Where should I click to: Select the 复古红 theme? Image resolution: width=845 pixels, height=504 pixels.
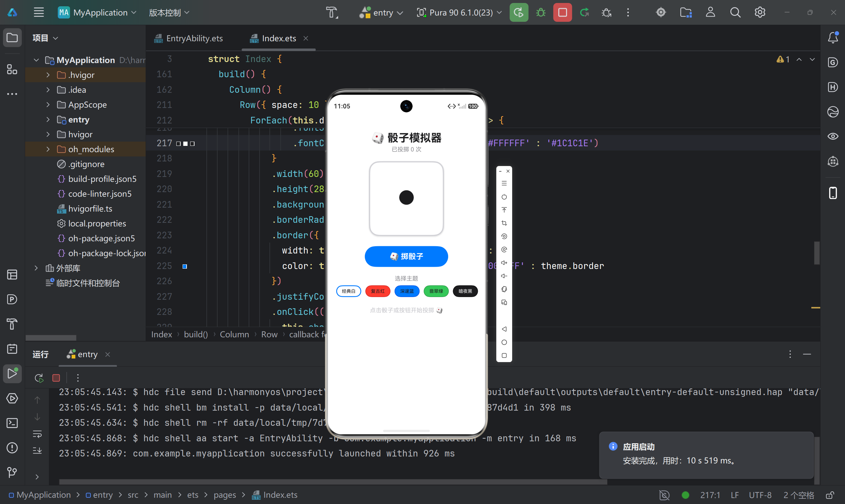coord(377,291)
